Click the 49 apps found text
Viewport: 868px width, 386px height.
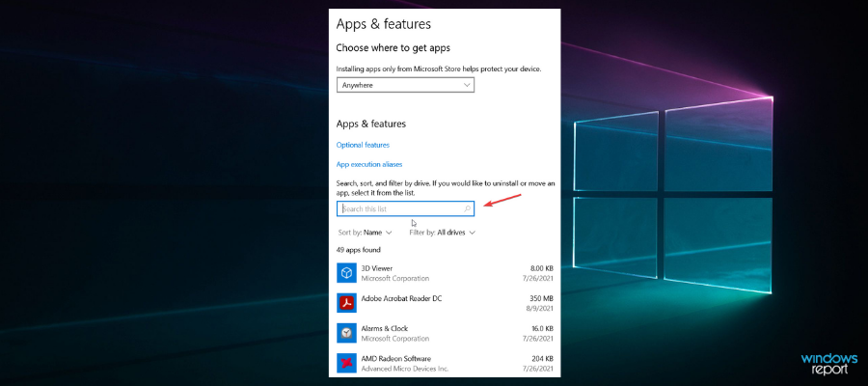coord(358,250)
